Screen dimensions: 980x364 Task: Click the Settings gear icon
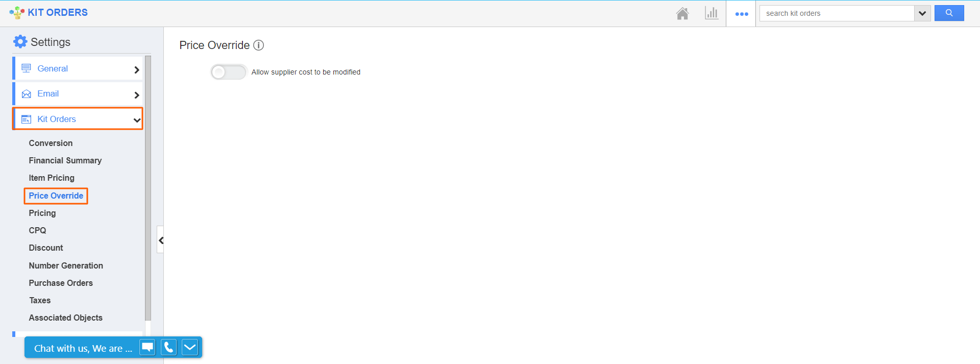coord(20,42)
